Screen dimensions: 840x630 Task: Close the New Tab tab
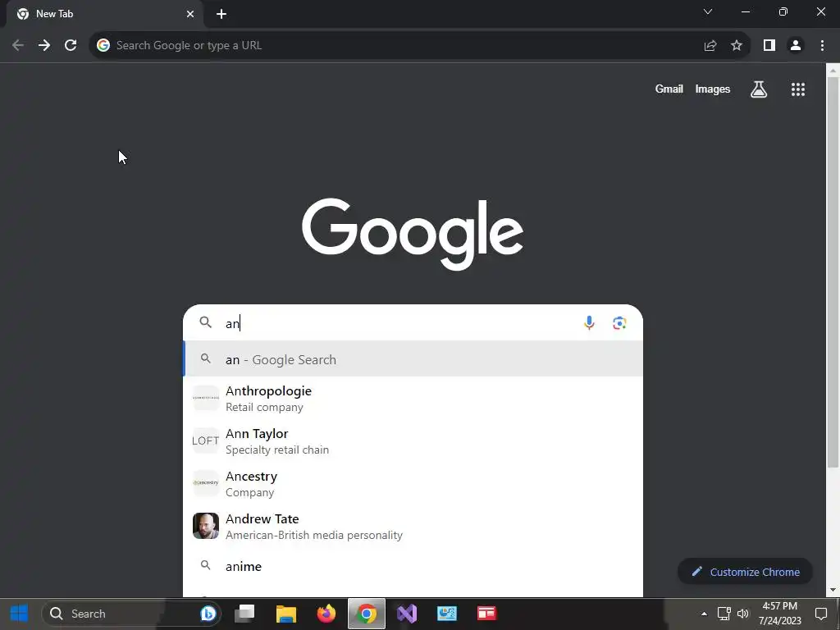coord(190,14)
